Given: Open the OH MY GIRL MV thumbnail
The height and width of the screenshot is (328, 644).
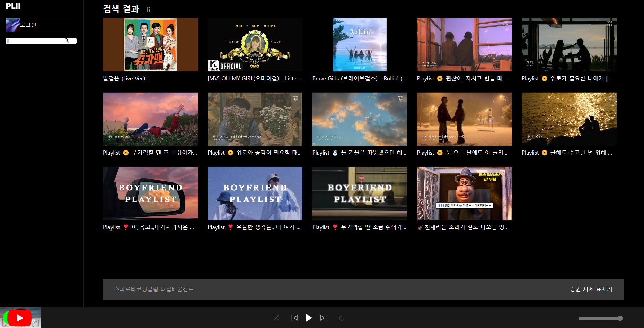Looking at the screenshot, I should (255, 45).
